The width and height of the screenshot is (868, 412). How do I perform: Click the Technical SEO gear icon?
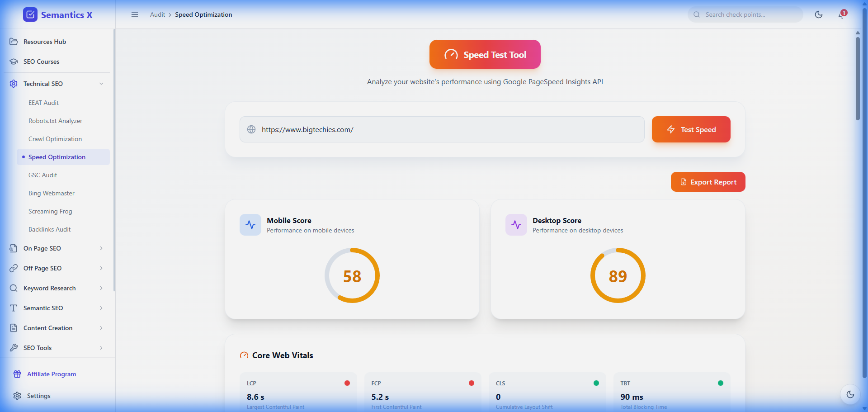click(x=14, y=84)
